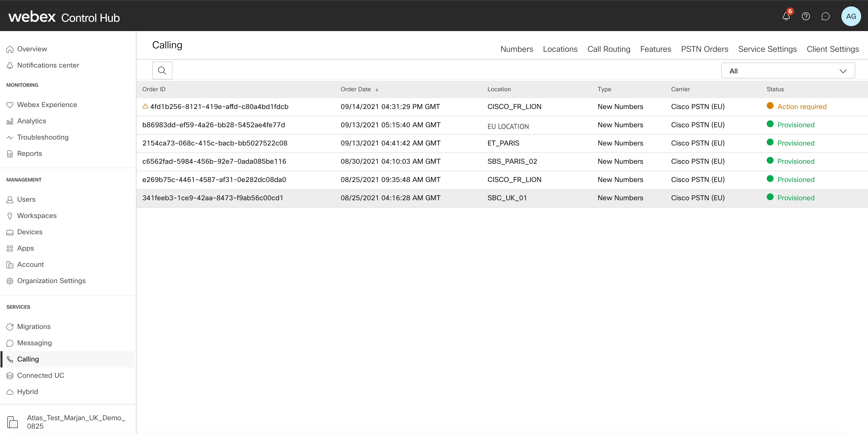
Task: Open the help question-mark icon
Action: (806, 16)
